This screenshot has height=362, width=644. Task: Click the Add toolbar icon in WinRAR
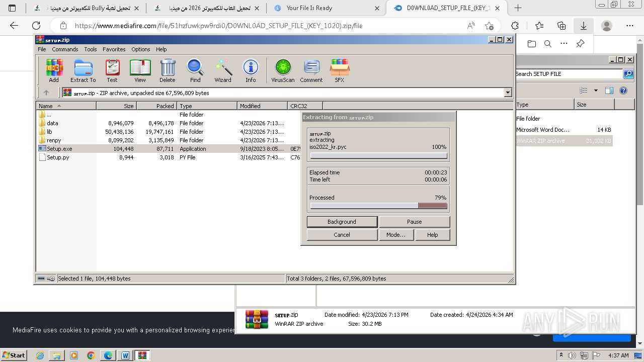click(x=54, y=70)
